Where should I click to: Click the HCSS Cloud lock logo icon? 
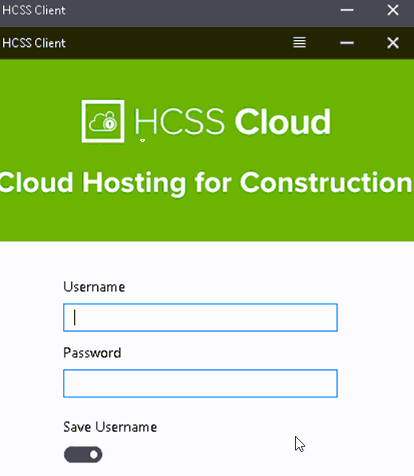[103, 121]
